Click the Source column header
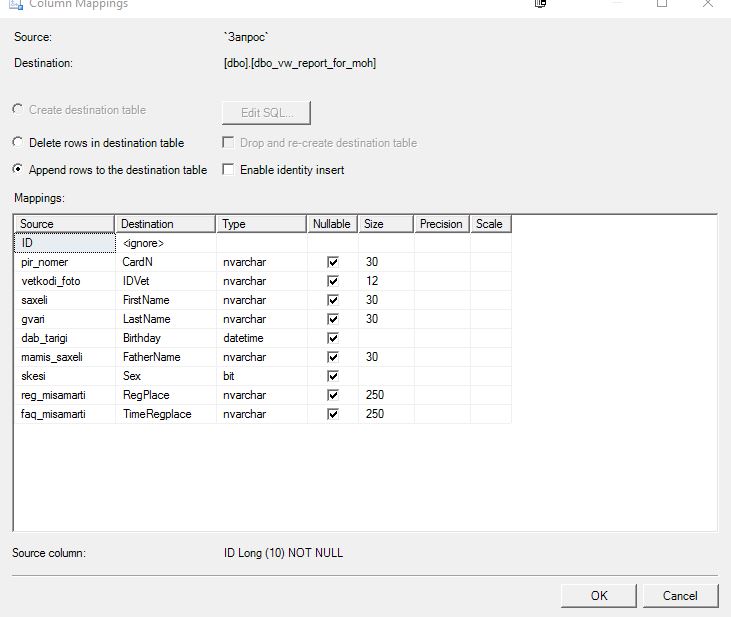Screen dimensions: 731x617 pos(64,224)
